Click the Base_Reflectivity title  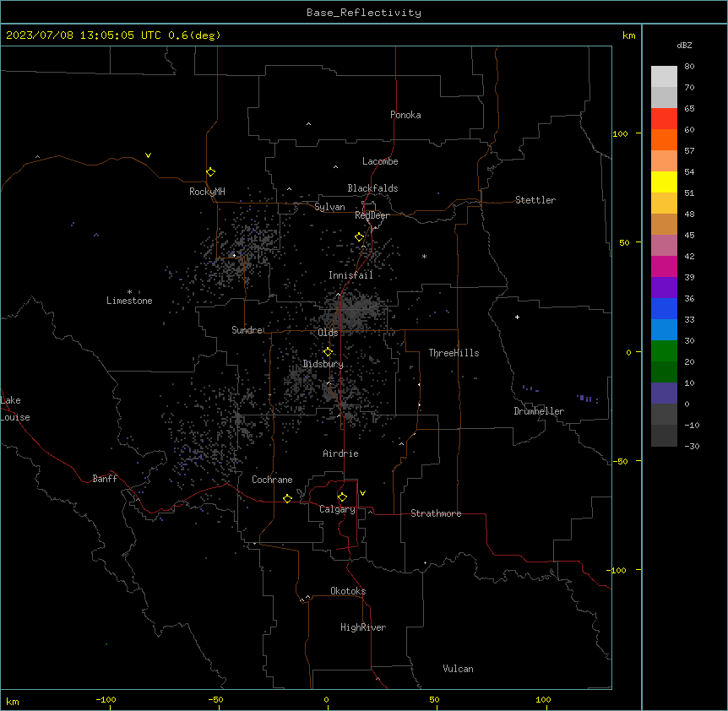pos(364,13)
